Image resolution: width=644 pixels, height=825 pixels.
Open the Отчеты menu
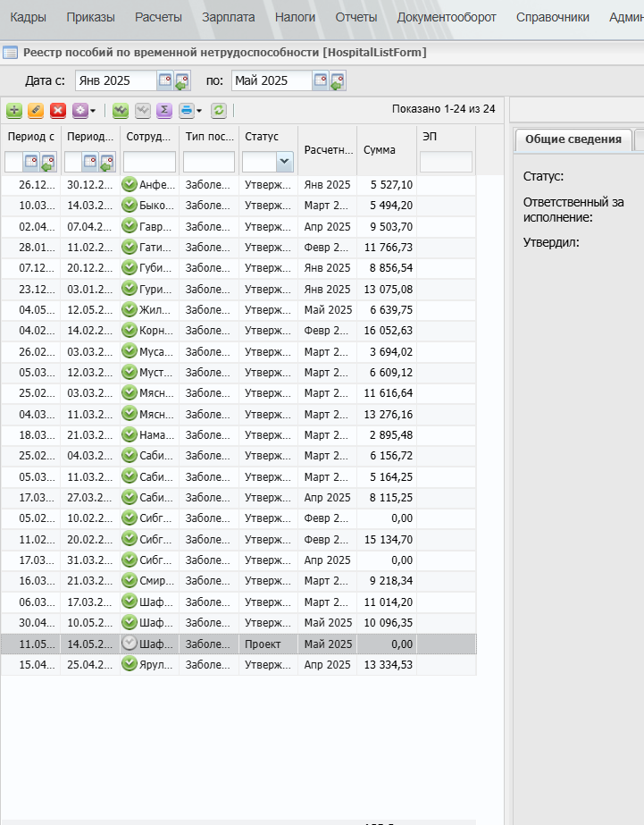tap(355, 17)
